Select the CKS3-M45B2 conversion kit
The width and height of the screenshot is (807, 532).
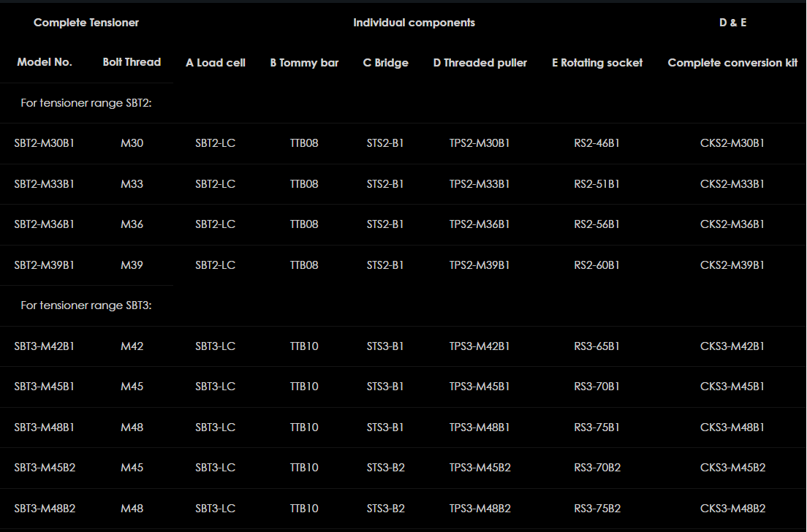click(732, 468)
